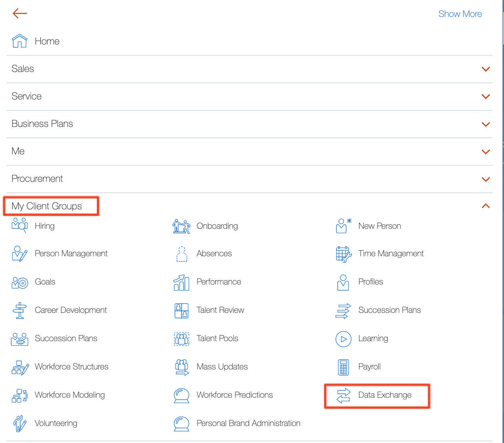Open the Person Management link

(71, 253)
